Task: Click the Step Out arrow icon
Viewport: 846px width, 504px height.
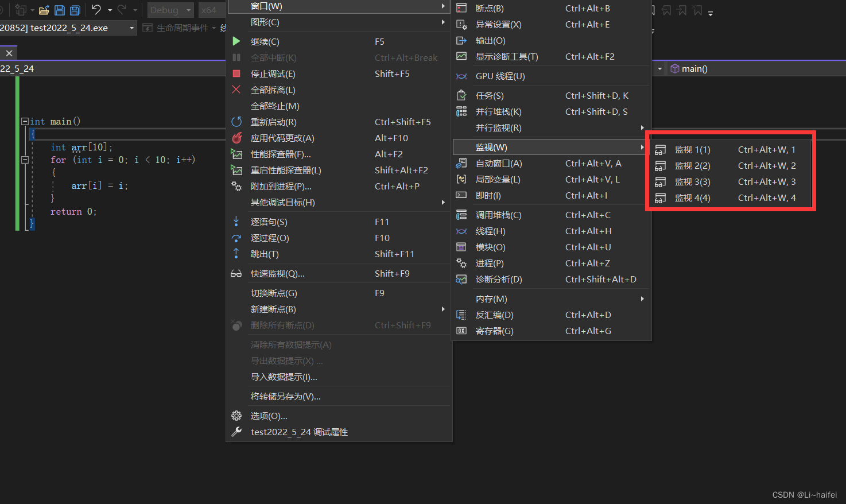Action: pos(236,254)
